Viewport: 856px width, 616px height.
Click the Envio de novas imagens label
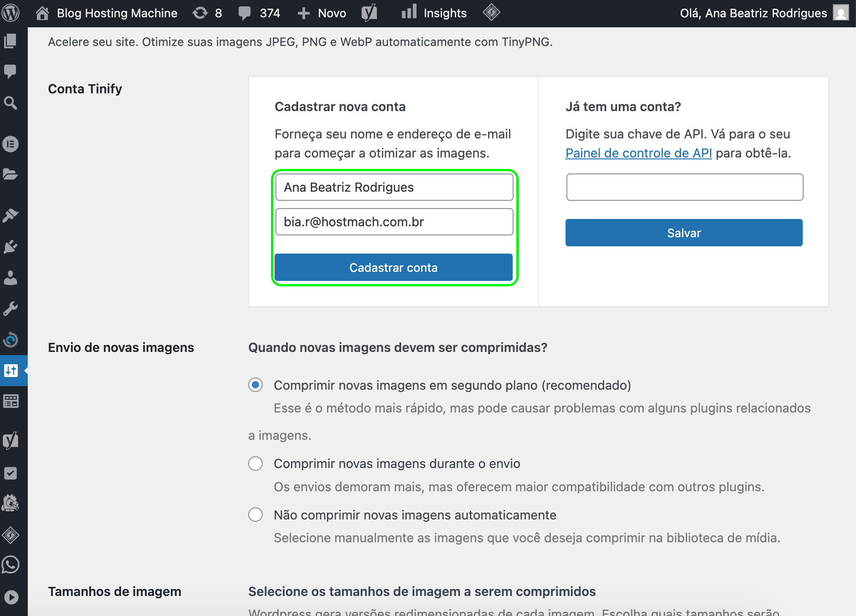pos(121,347)
